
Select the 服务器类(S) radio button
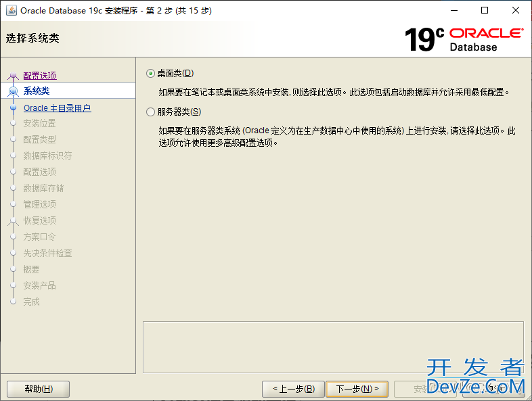point(151,112)
